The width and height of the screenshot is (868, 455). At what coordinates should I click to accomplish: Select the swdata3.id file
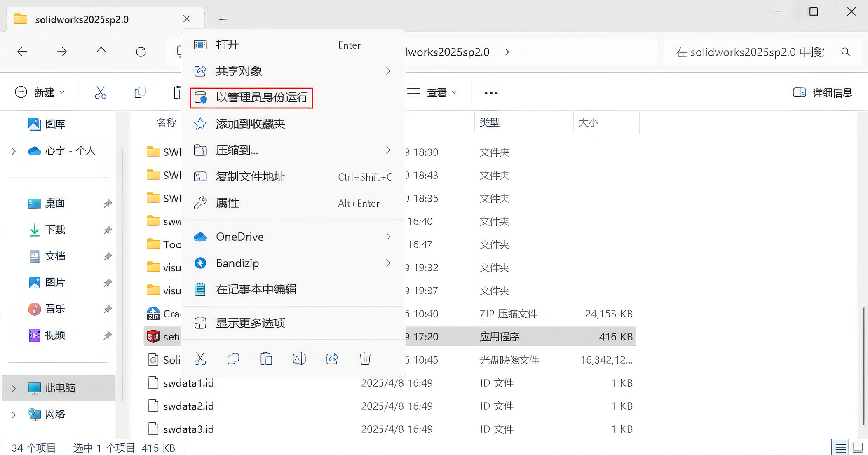389,429
